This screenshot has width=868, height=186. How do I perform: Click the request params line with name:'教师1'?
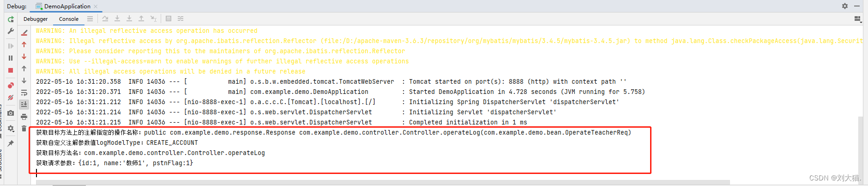tap(115, 163)
